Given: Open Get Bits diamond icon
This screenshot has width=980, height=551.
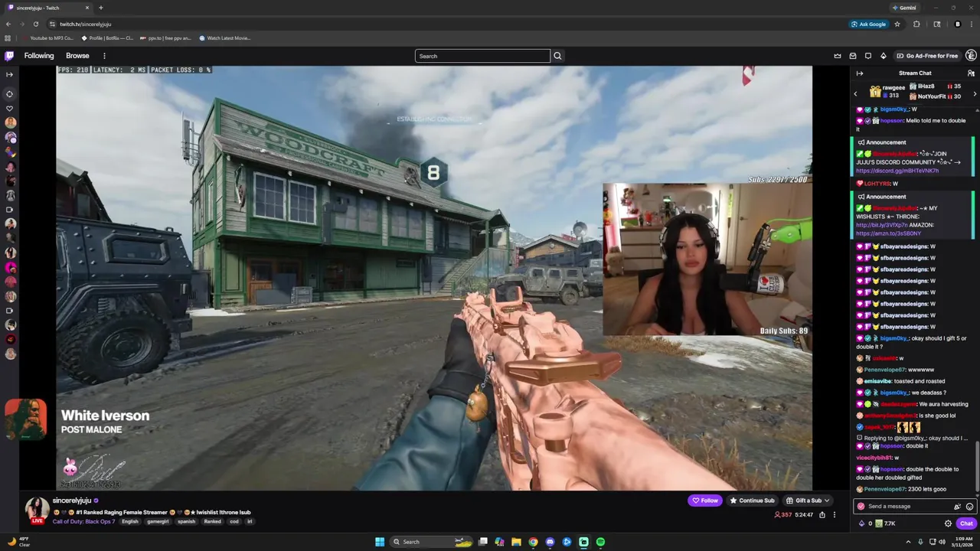Looking at the screenshot, I should 883,56.
